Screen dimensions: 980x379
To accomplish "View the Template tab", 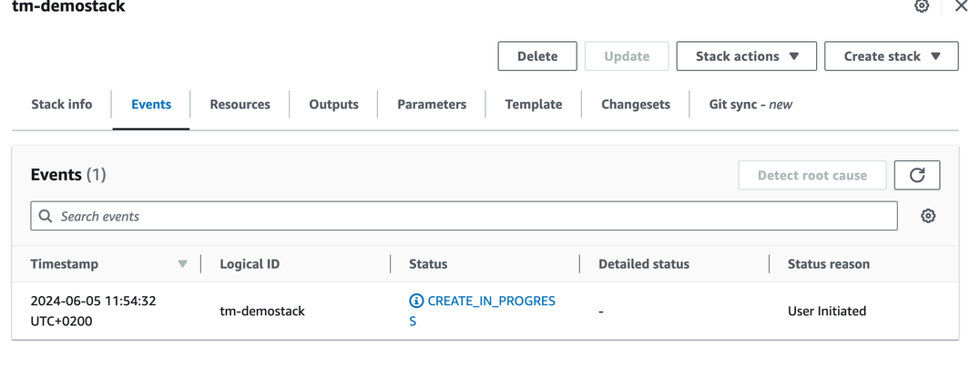I will click(x=534, y=104).
